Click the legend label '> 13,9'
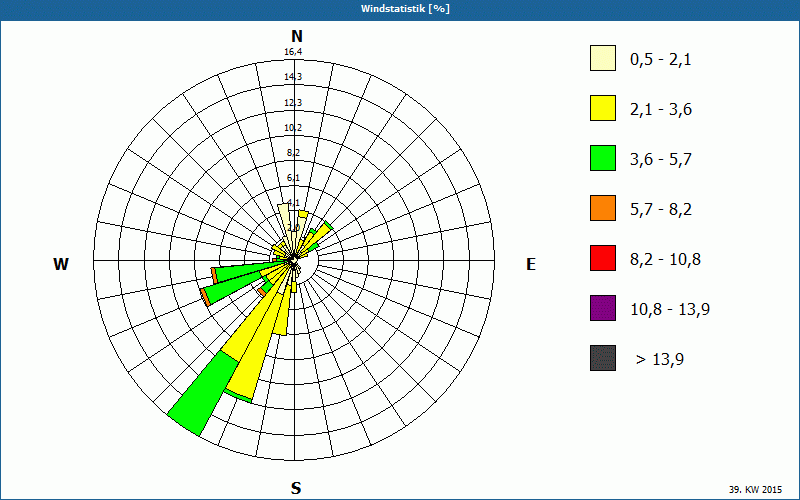The width and height of the screenshot is (800, 500). coord(660,360)
